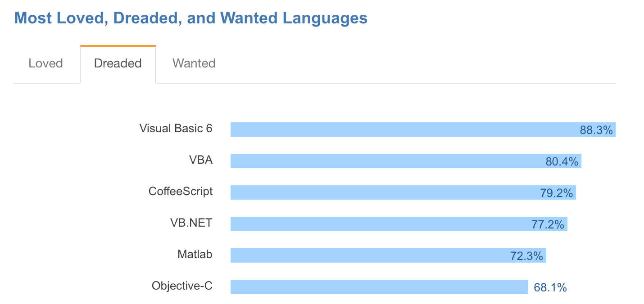Click the Visual Basic 6 label

(176, 129)
